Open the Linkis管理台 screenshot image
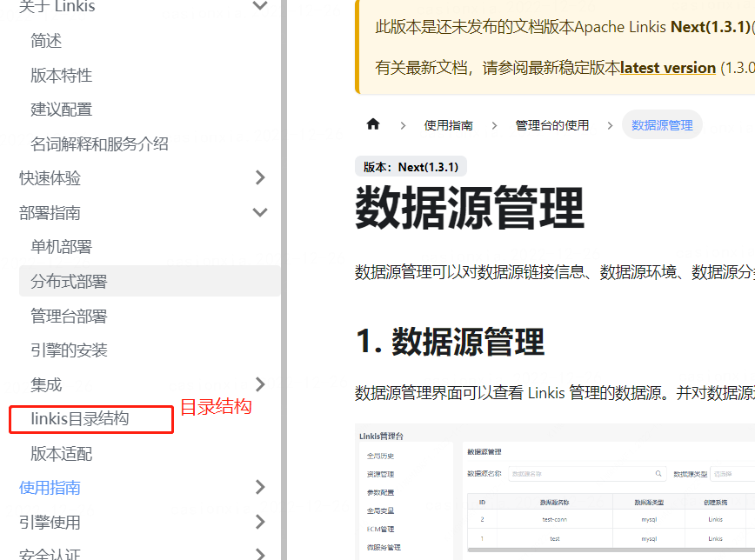755x560 pixels. pos(555,491)
